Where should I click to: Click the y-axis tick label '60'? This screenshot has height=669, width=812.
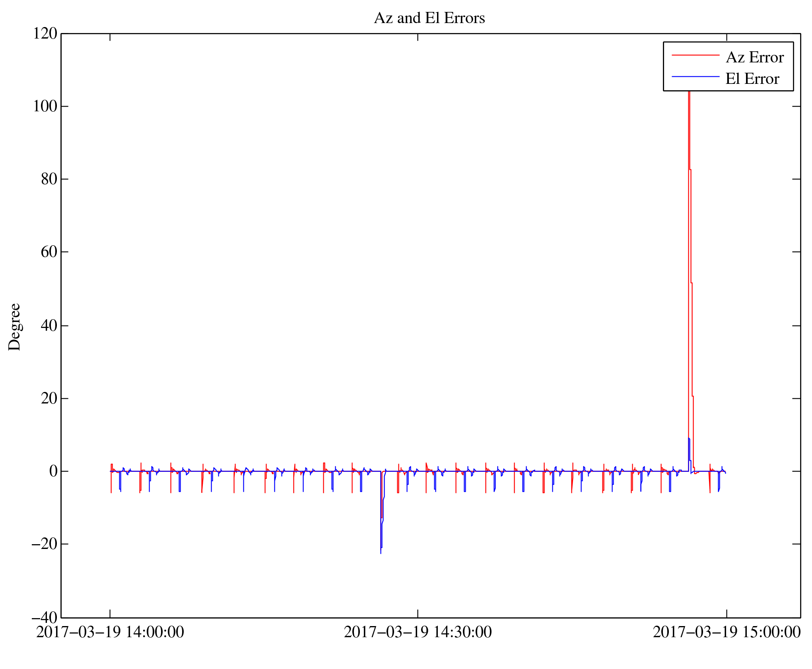pyautogui.click(x=49, y=252)
